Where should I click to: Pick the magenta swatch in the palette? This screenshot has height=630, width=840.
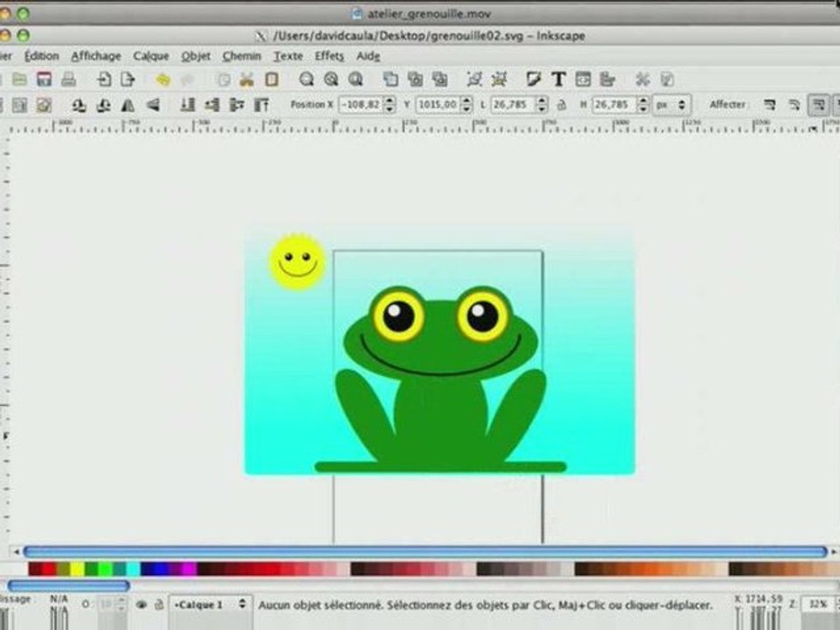coord(189,569)
